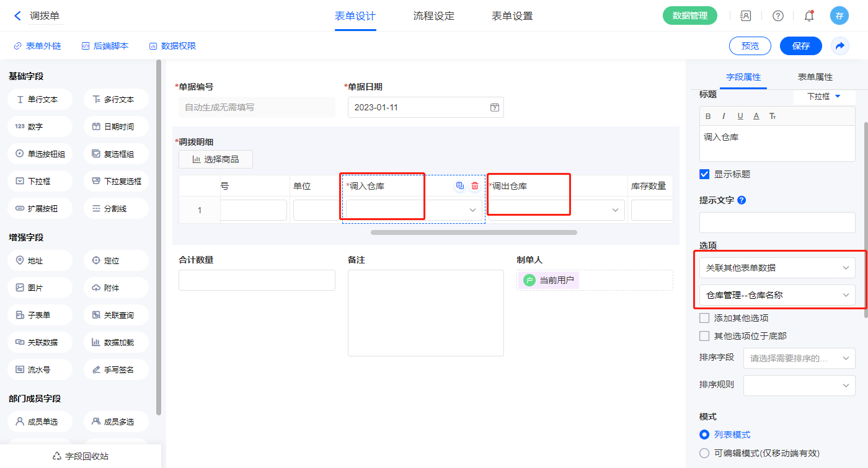Viewport: 868px width, 468px height.
Task: Click the back arrow beside 调拨单
Action: coord(17,16)
